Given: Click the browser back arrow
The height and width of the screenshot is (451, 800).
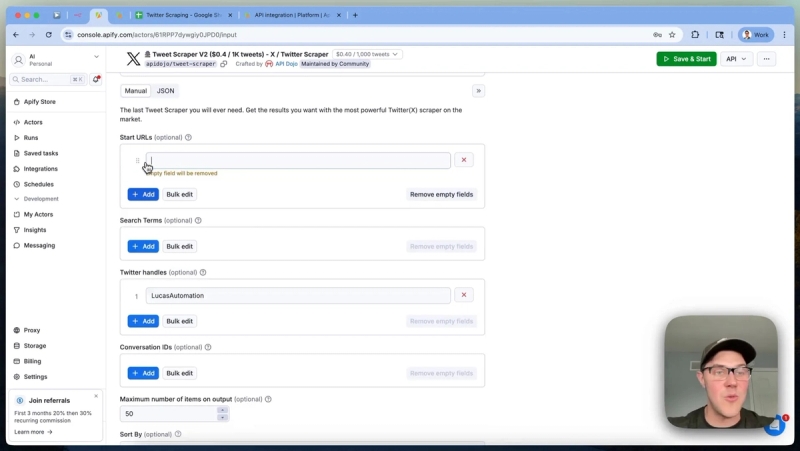Looking at the screenshot, I should (16, 35).
